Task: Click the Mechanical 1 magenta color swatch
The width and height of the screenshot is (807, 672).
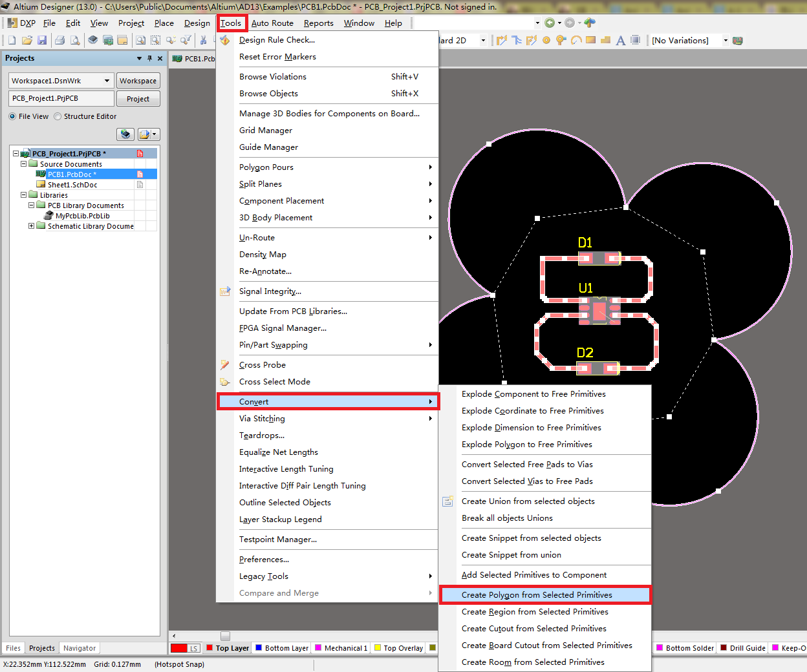Action: (318, 647)
